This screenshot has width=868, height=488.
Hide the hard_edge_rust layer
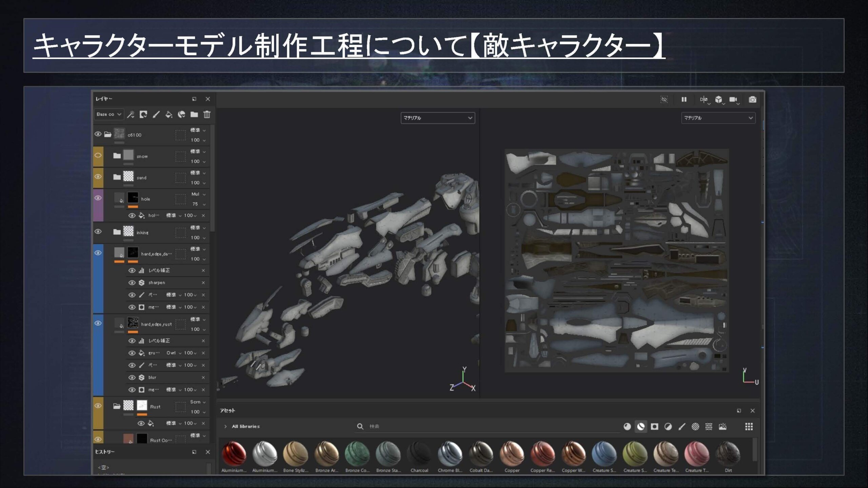[x=98, y=323]
